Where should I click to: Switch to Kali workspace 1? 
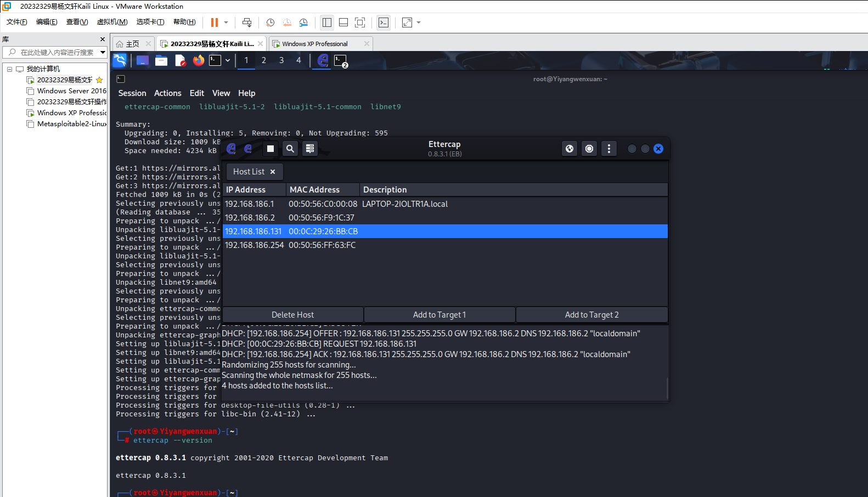[x=246, y=60]
